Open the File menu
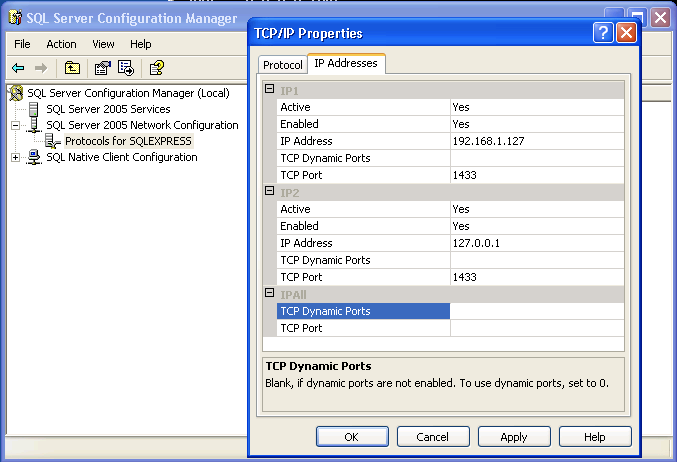This screenshot has height=462, width=677. click(x=22, y=44)
